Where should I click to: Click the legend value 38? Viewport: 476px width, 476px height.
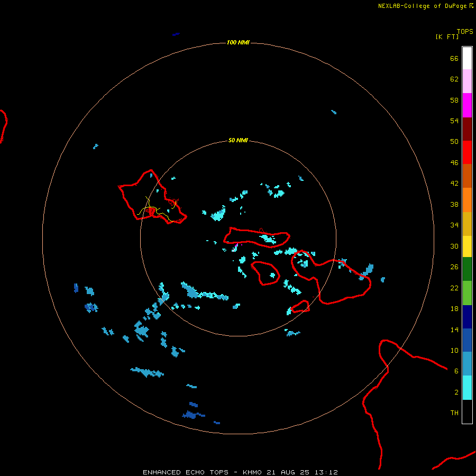454,204
